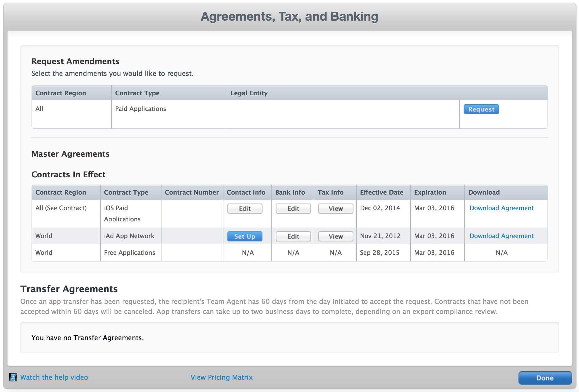Select the You have no Transfer Agreements message
The height and width of the screenshot is (392, 579).
point(88,338)
